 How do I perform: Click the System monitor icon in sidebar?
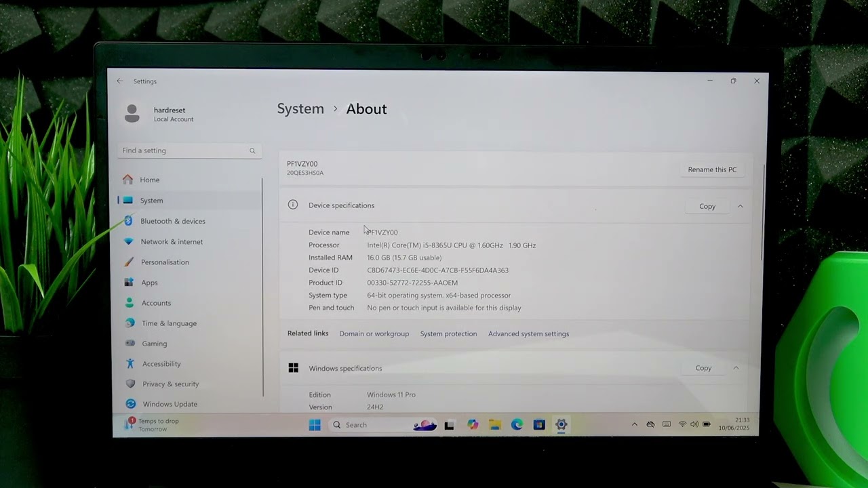click(x=128, y=201)
